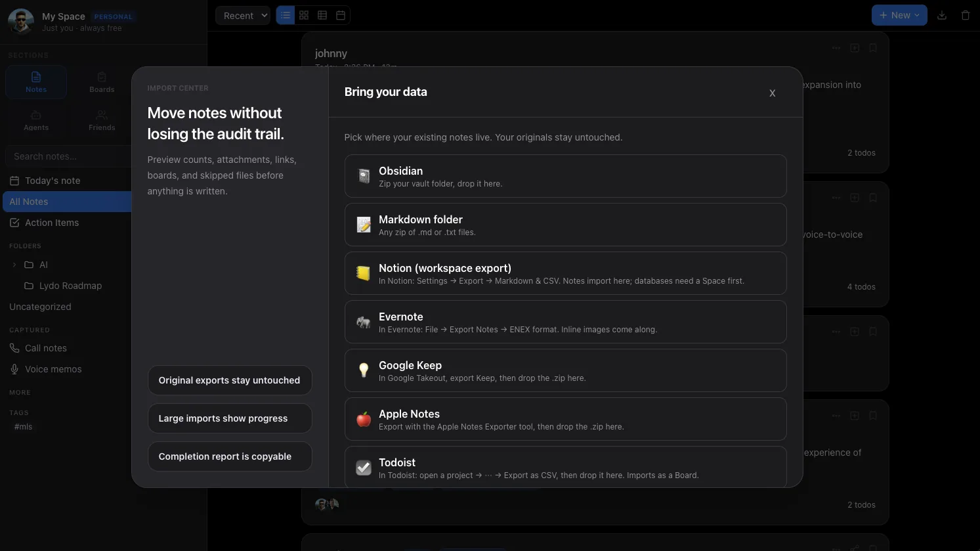Click the Markdown folder memo icon

[x=364, y=225]
